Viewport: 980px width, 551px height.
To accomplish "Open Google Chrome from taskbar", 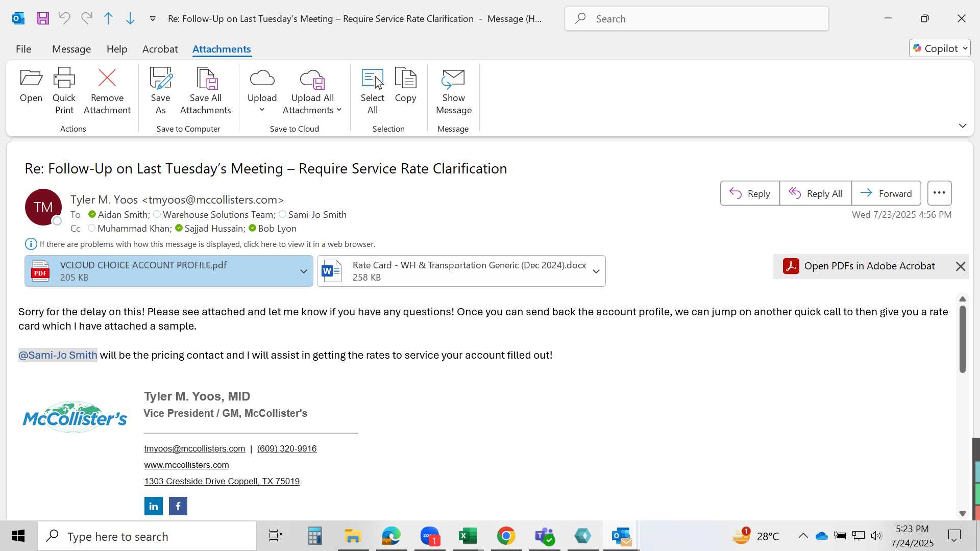I will (506, 536).
